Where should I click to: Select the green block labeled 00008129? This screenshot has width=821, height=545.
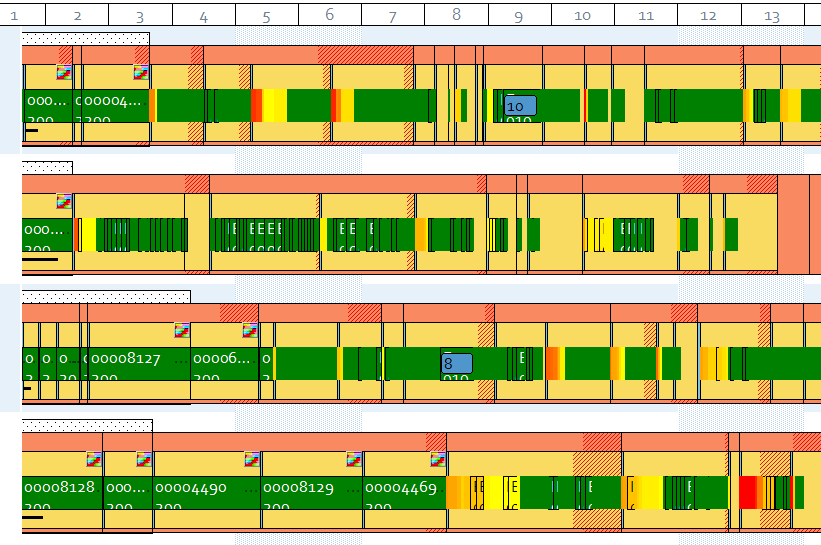[312, 493]
